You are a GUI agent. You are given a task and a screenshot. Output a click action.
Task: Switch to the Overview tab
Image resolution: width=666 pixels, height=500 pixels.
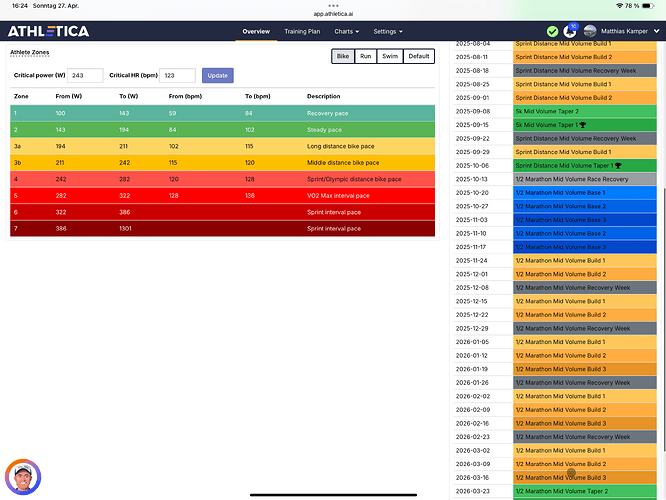pyautogui.click(x=256, y=32)
